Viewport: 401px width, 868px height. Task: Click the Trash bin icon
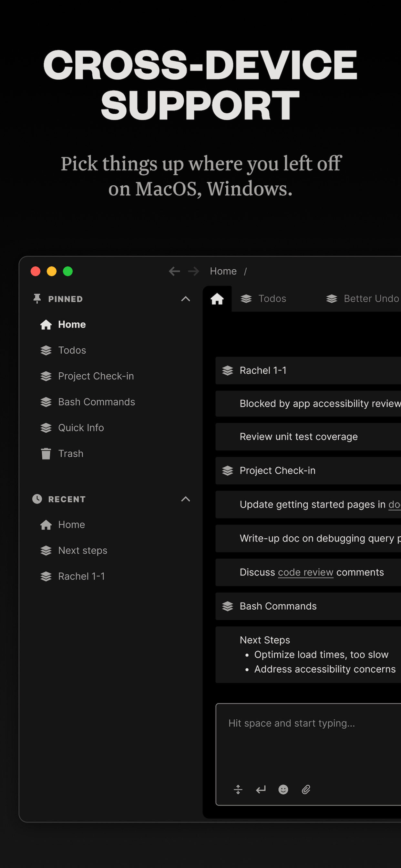tap(46, 454)
